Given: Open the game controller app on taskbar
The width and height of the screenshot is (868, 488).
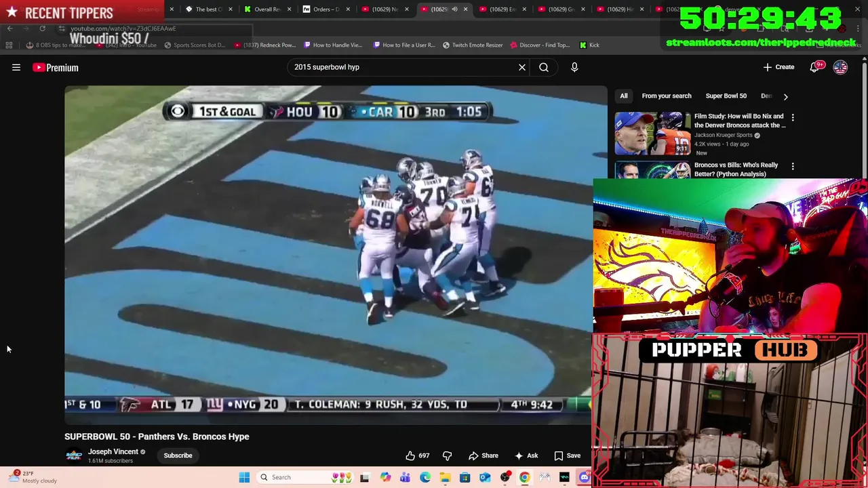Looking at the screenshot, I should coord(545,477).
